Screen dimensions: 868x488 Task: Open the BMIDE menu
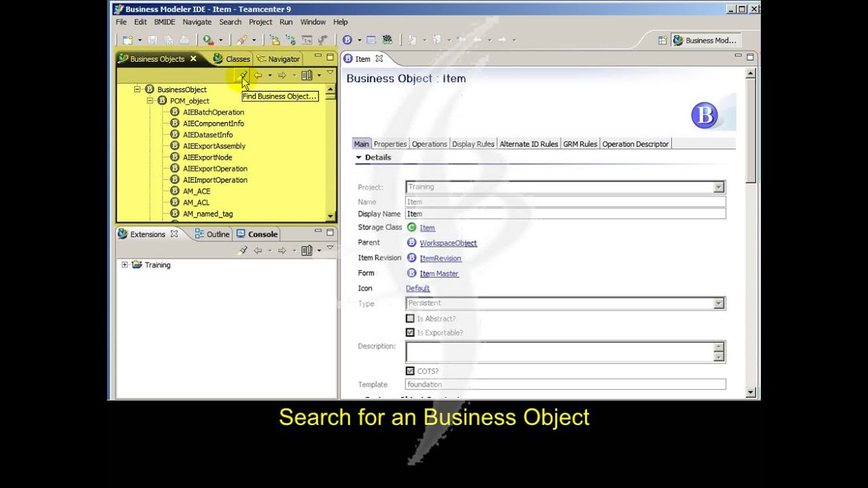tap(165, 22)
